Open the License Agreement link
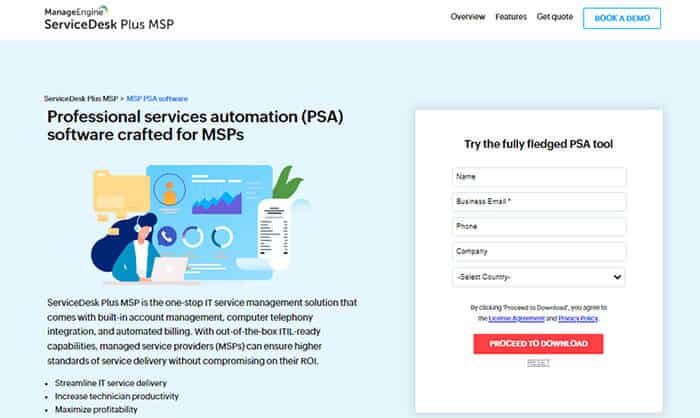Viewport: 700px width, 418px height. tap(516, 318)
